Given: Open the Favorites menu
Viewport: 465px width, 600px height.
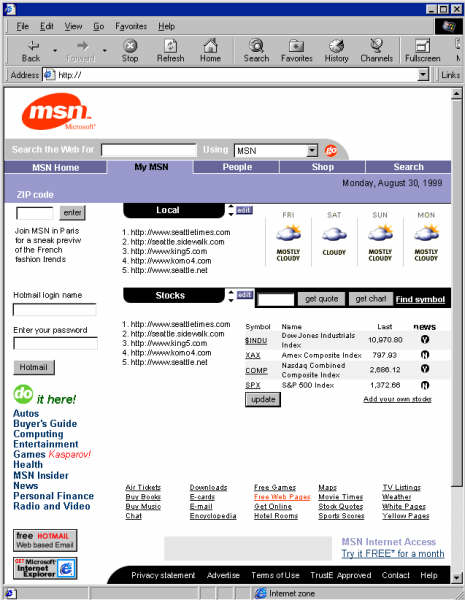Looking at the screenshot, I should coord(131,26).
